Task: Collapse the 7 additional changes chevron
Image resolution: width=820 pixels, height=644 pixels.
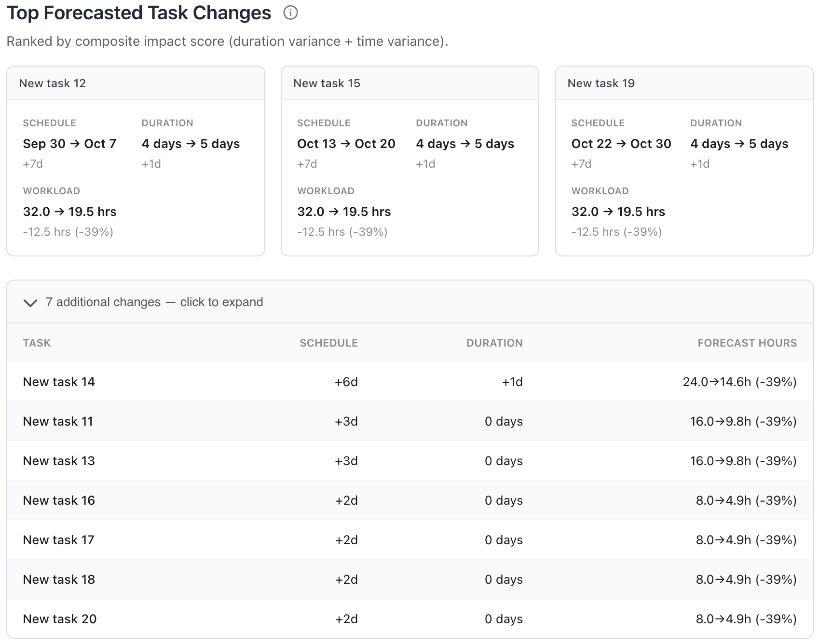Action: [x=30, y=303]
